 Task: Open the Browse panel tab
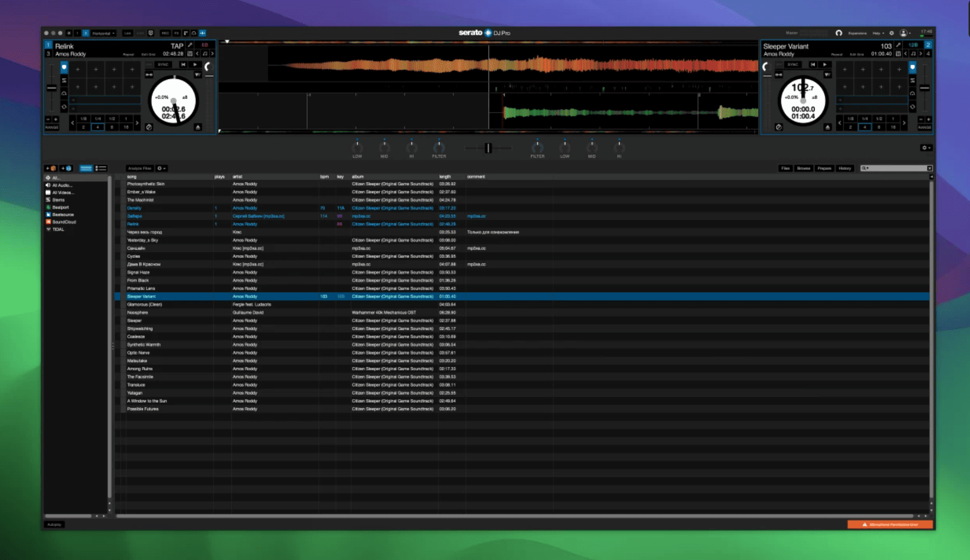pyautogui.click(x=803, y=168)
